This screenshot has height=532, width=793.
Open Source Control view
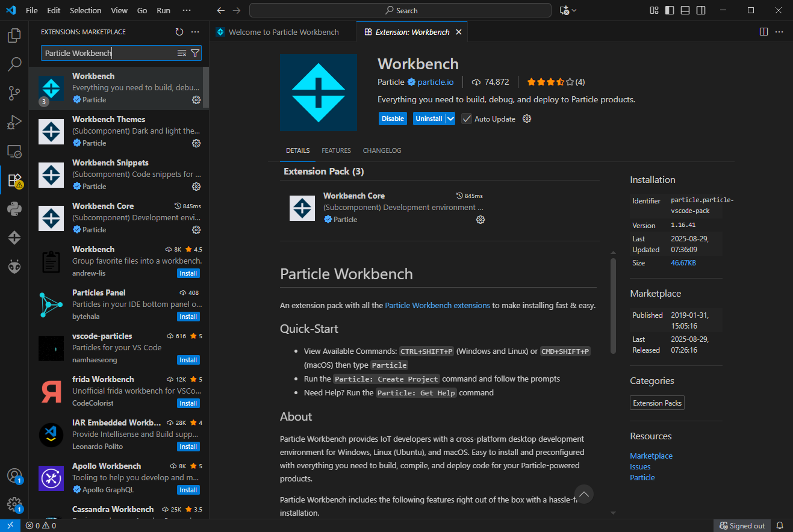click(14, 93)
